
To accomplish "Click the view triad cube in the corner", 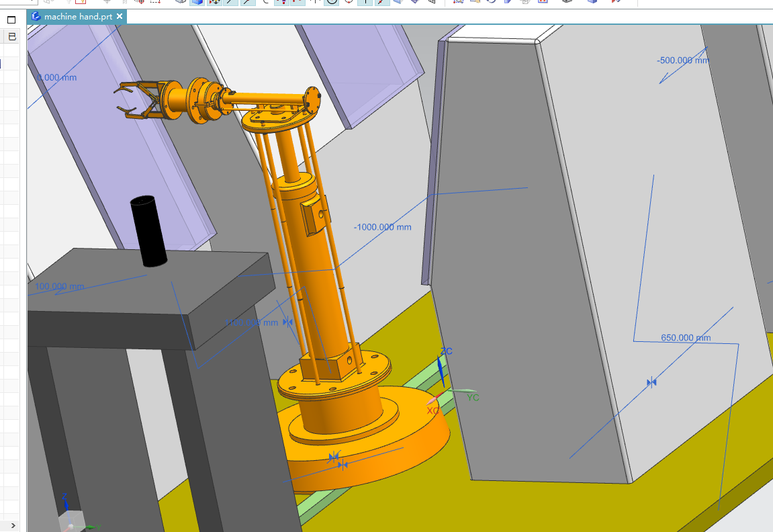I will pyautogui.click(x=71, y=521).
